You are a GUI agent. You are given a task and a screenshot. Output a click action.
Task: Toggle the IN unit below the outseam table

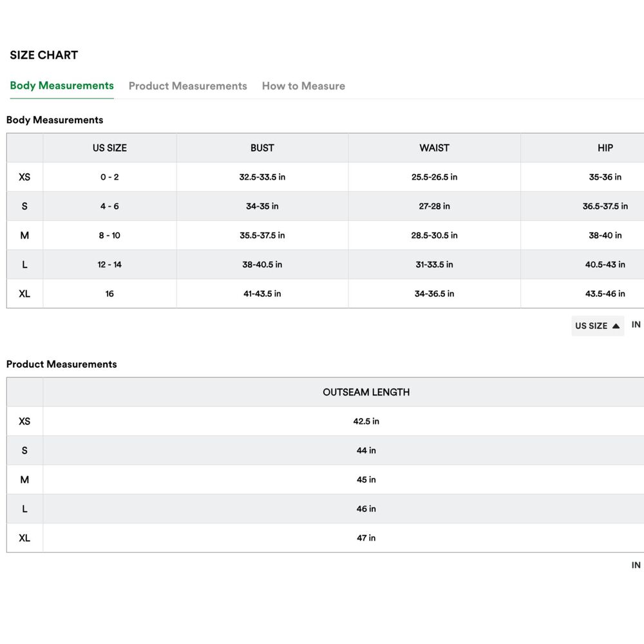(636, 565)
